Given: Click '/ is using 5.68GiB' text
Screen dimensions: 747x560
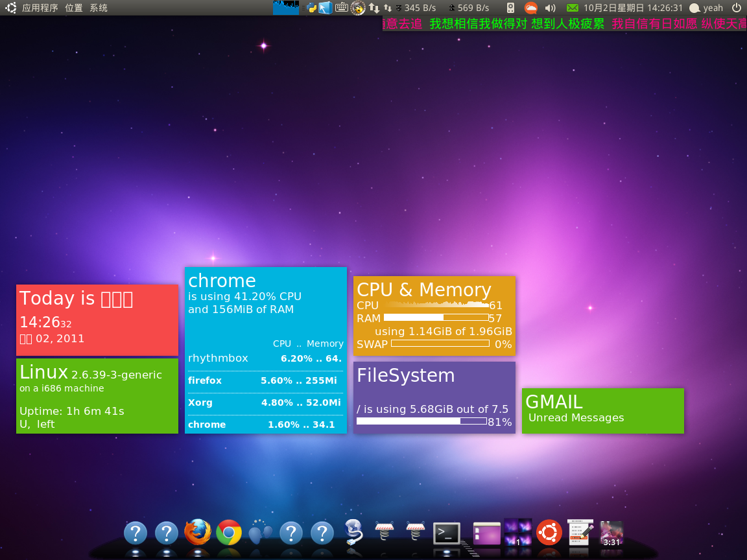Looking at the screenshot, I should click(433, 409).
